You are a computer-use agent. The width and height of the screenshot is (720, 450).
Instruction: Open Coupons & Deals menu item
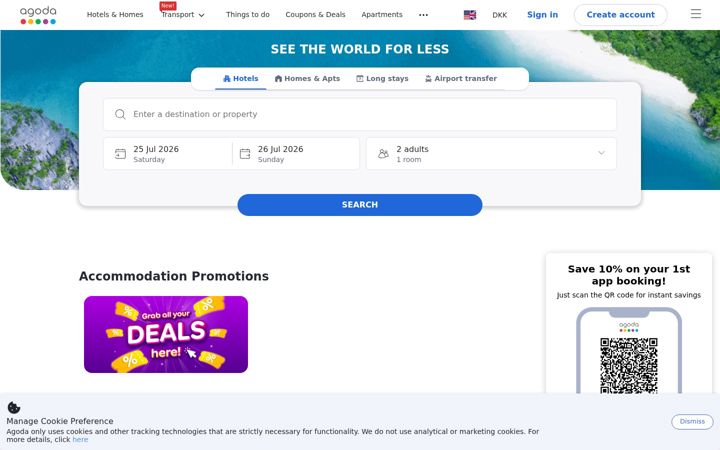(315, 15)
